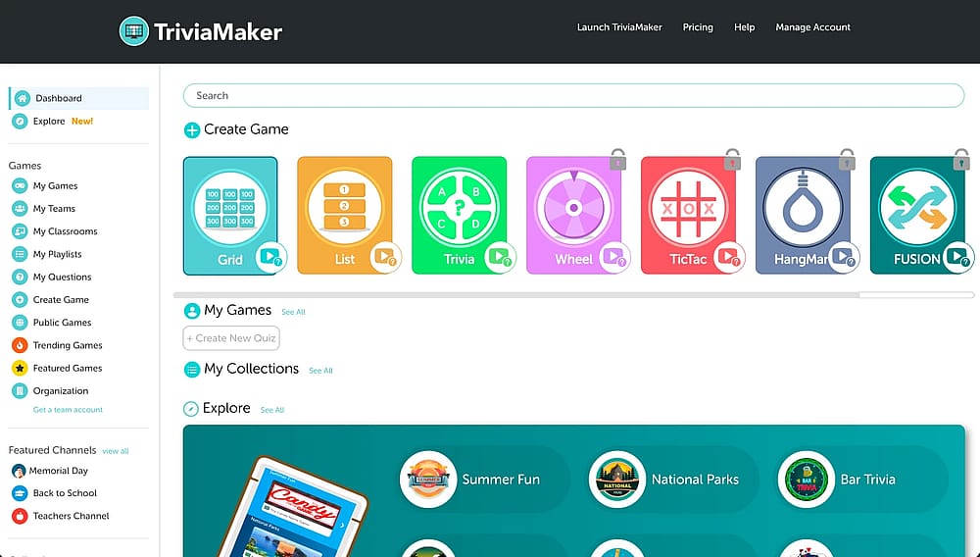980x557 pixels.
Task: Click the TriviaMaker logo icon
Action: 133,31
